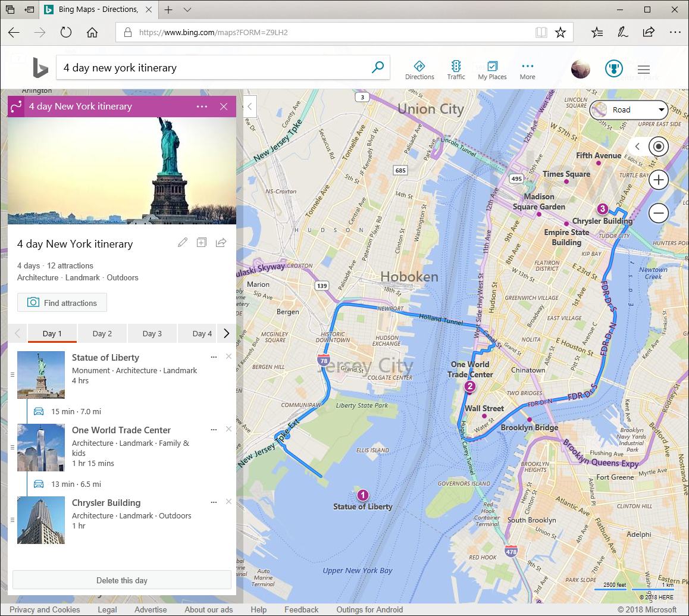Click Chrysler Building title text

[107, 502]
